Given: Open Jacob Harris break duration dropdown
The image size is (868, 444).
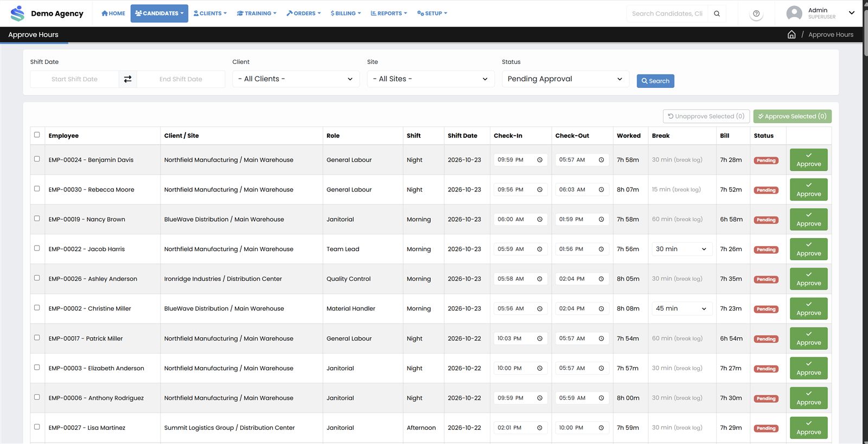Looking at the screenshot, I should (x=681, y=249).
